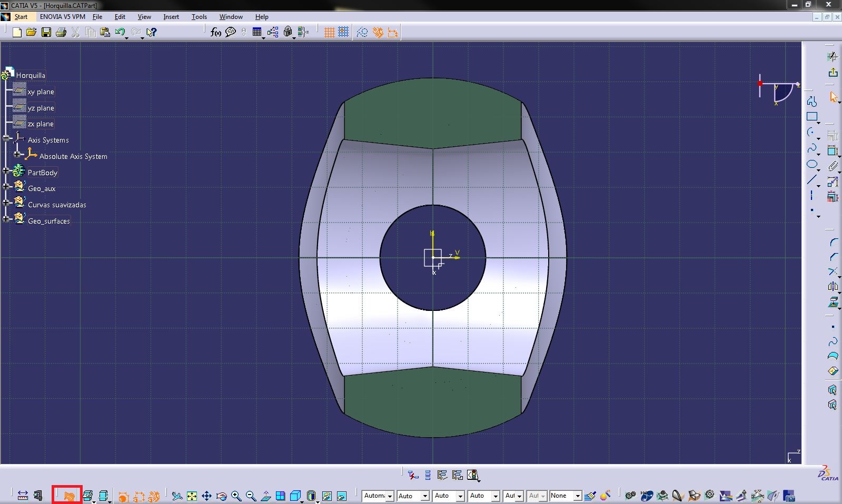The height and width of the screenshot is (504, 842).
Task: Create a new document
Action: coord(17,33)
